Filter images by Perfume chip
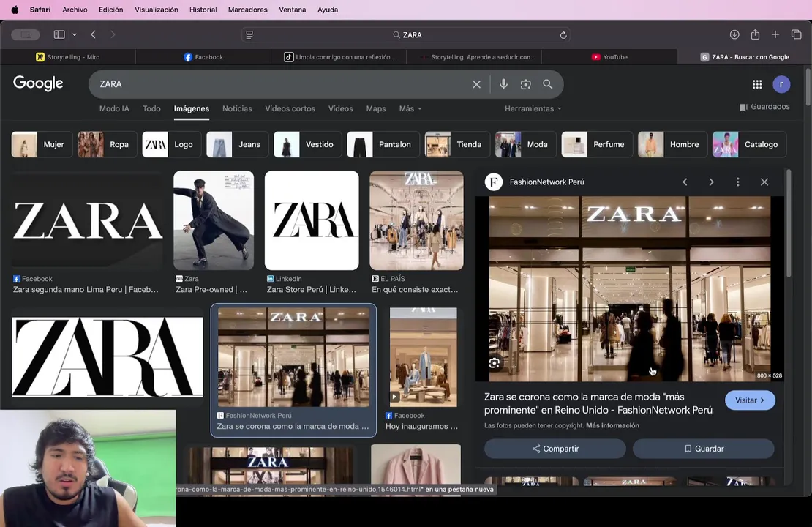 click(597, 144)
